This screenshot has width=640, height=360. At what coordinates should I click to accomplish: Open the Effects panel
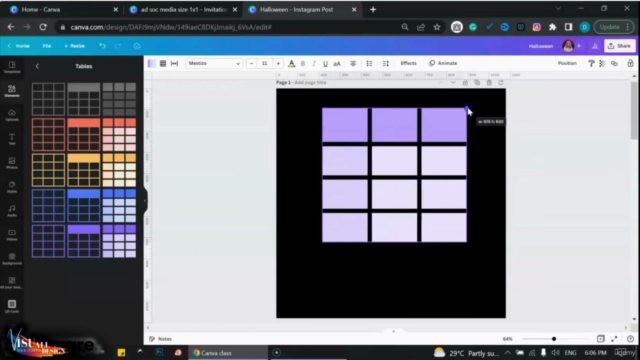pyautogui.click(x=409, y=63)
